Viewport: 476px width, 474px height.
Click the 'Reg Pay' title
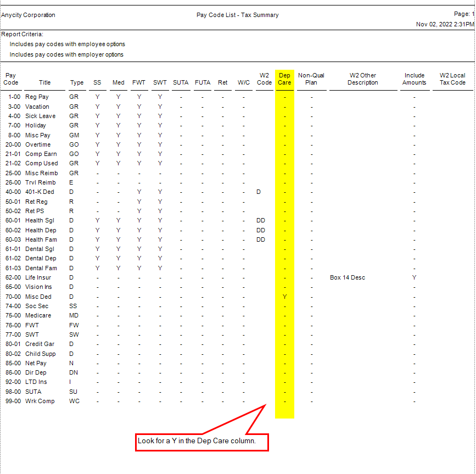[37, 97]
